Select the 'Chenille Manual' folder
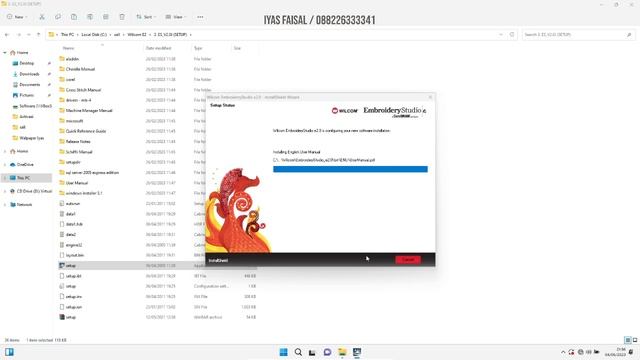This screenshot has height=360, width=640. [80, 69]
